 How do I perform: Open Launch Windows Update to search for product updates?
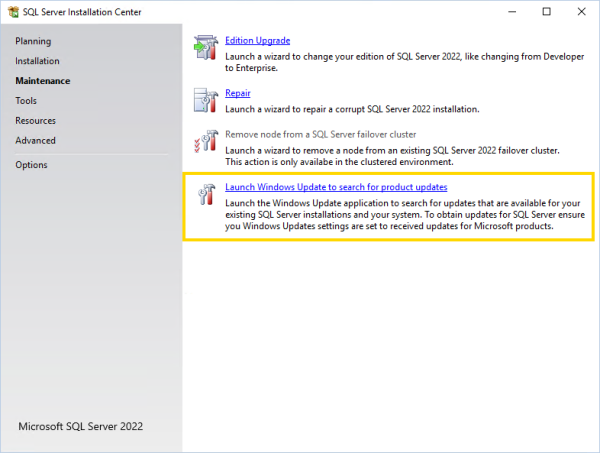coord(335,187)
